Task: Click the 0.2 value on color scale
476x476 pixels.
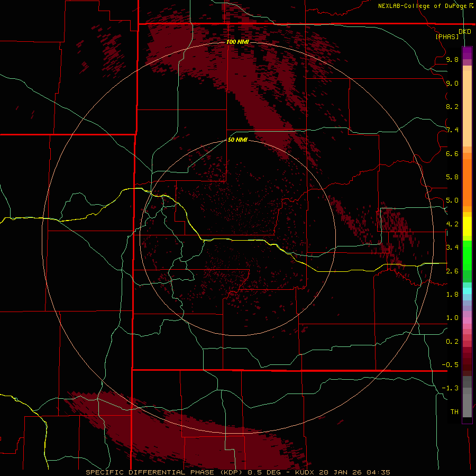Action: coord(452,342)
